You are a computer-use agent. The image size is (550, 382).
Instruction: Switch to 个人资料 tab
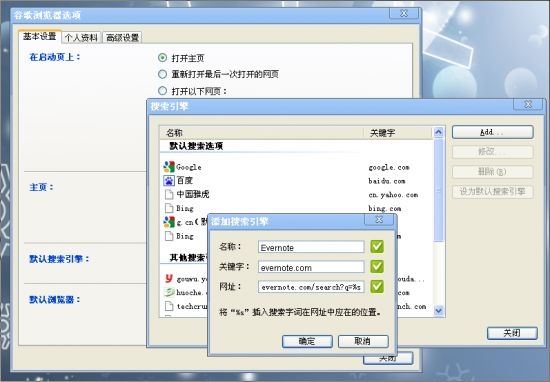coord(81,38)
